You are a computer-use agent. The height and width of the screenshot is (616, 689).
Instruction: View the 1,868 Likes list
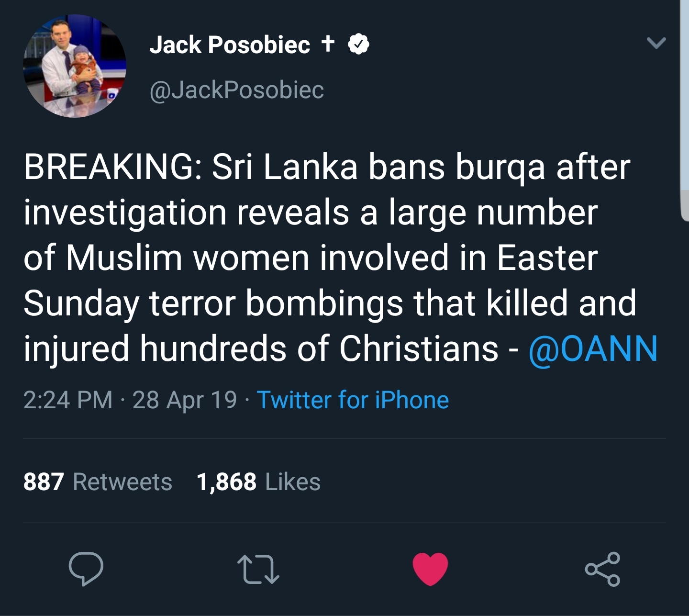tap(258, 482)
